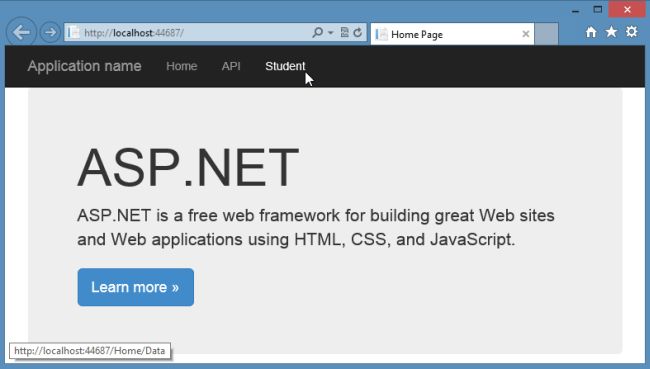Open the Student navbar link

point(285,66)
